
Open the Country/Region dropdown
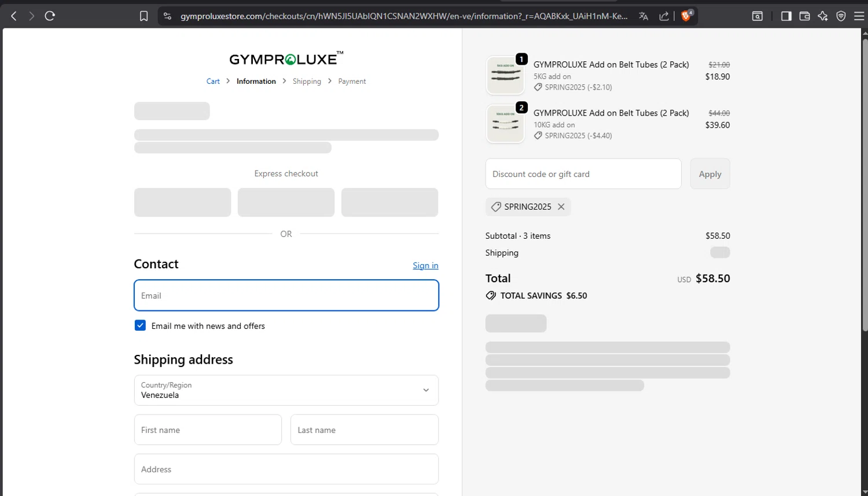(286, 390)
